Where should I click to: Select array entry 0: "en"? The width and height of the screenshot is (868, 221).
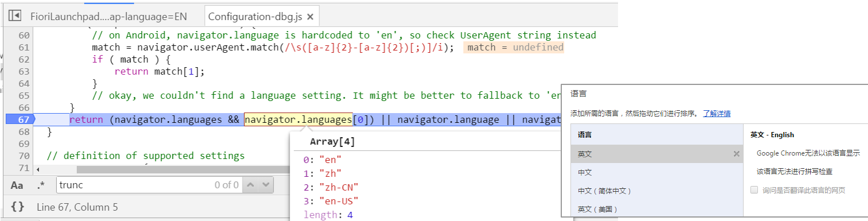[x=322, y=160]
